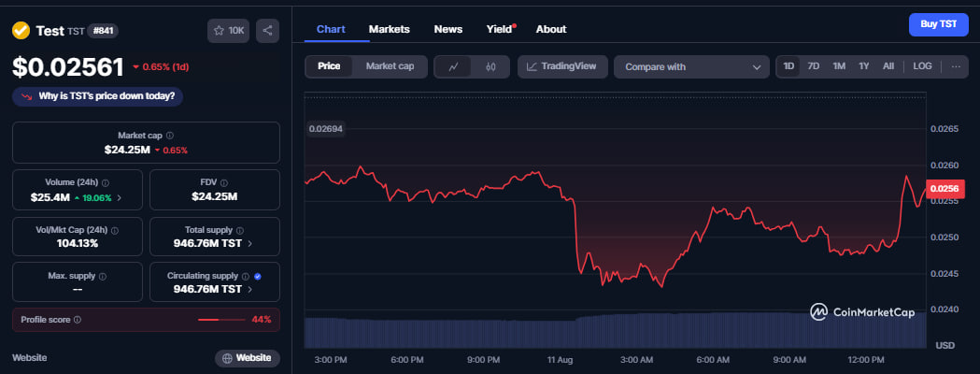This screenshot has height=374, width=980.
Task: Expand the Volume (24h) details
Action: tap(118, 197)
